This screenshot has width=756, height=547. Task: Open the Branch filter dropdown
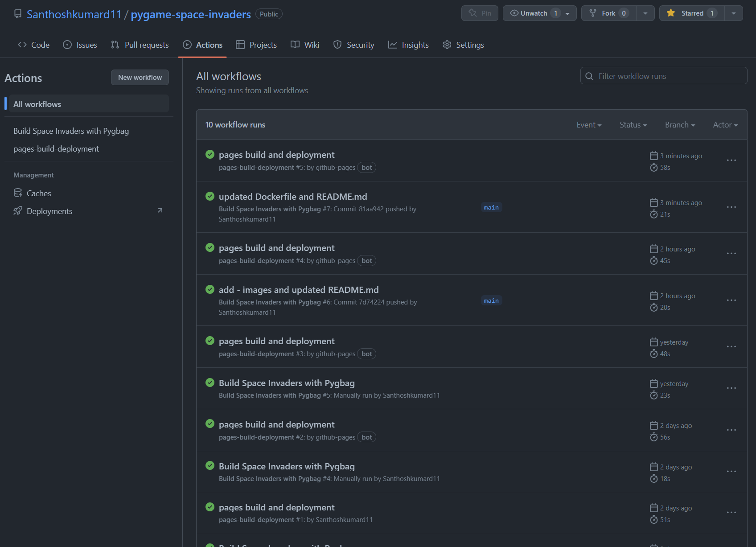click(680, 125)
